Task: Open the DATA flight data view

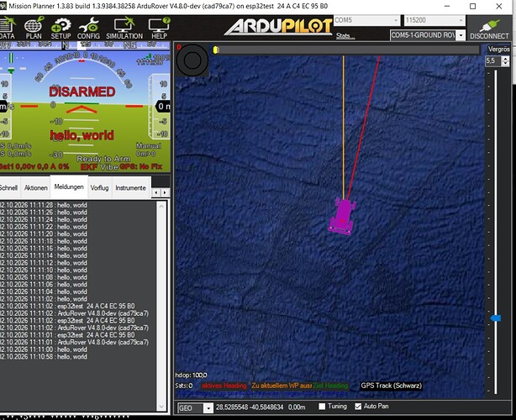Action: coord(8,29)
